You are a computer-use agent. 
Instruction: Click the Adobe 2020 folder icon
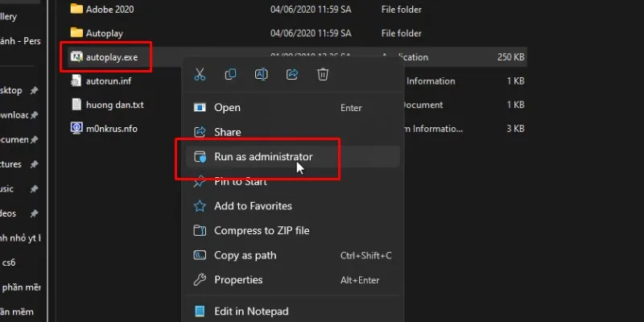(76, 9)
